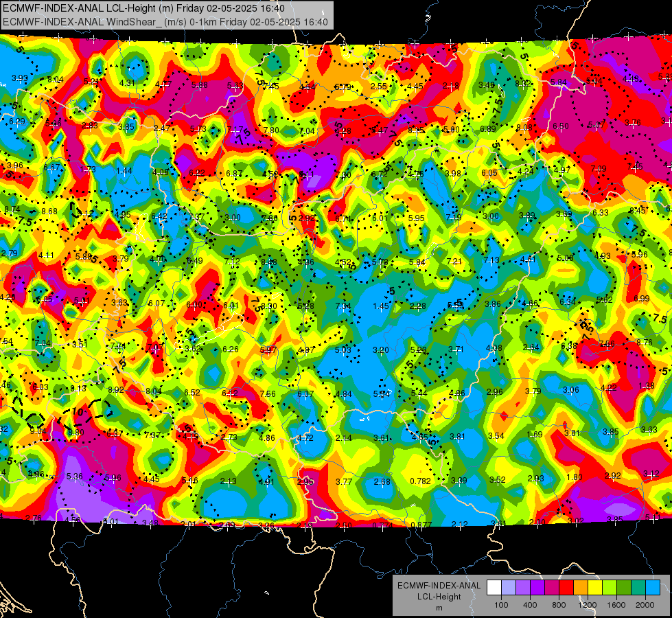The width and height of the screenshot is (672, 618).
Task: Select the white swatch in the LCL legend
Action: 494,588
